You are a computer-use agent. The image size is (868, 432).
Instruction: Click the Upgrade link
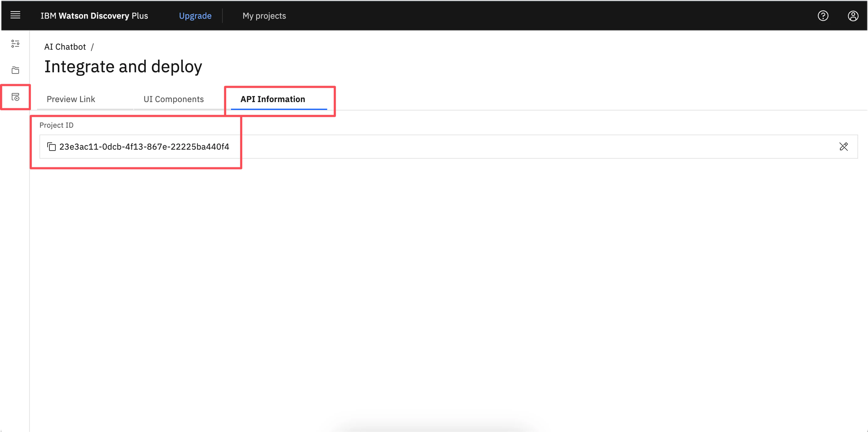coord(195,16)
